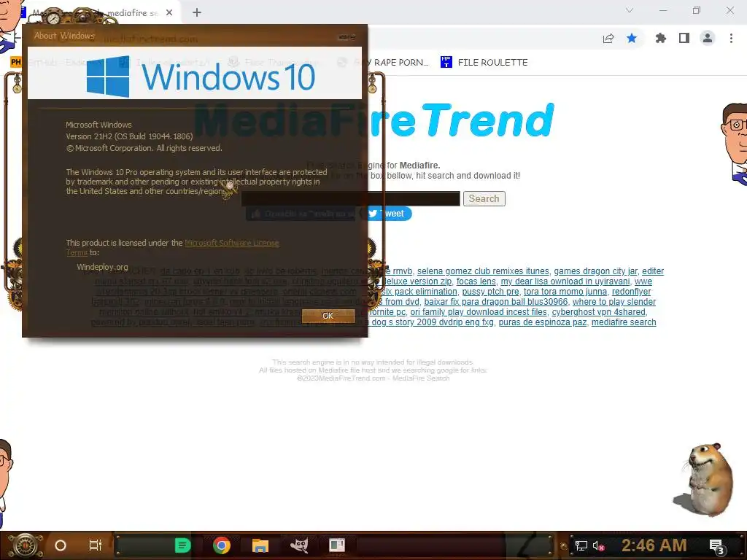The width and height of the screenshot is (747, 560).
Task: Click the steampunk Start button
Action: coord(26,545)
